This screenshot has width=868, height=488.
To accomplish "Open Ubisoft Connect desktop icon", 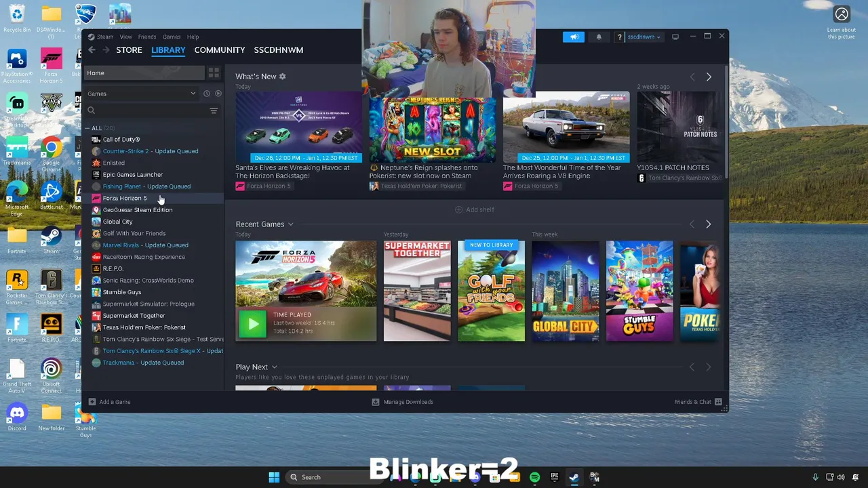I will (51, 375).
